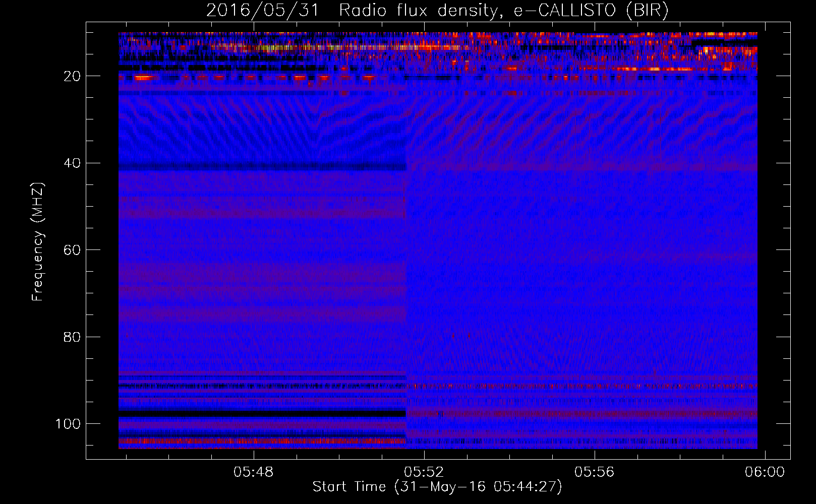Click the 05:56 time tick label
The height and width of the screenshot is (504, 816).
pyautogui.click(x=595, y=472)
